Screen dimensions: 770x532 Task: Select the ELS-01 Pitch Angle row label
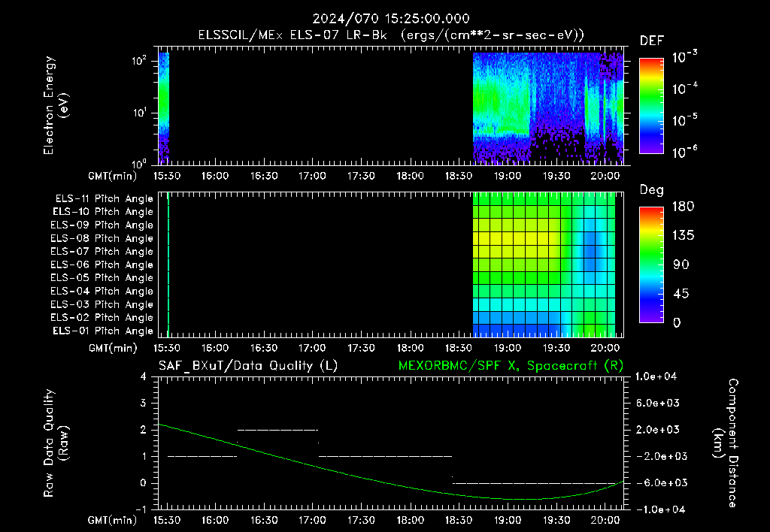tap(103, 331)
